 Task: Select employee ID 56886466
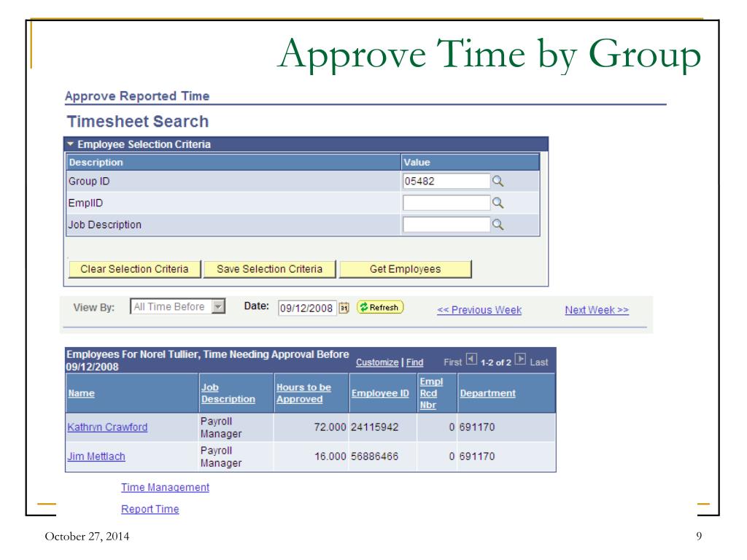(374, 456)
